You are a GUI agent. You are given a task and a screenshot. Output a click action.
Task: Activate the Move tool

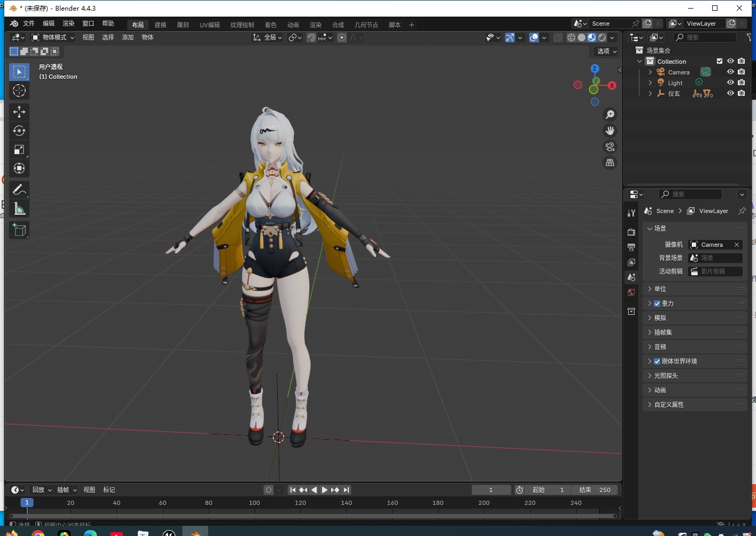pyautogui.click(x=19, y=112)
